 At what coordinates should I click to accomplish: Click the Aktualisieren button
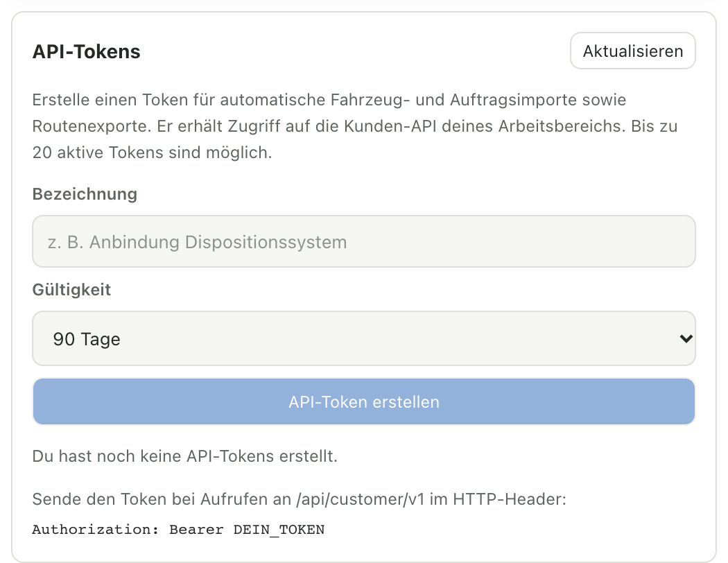click(x=632, y=51)
